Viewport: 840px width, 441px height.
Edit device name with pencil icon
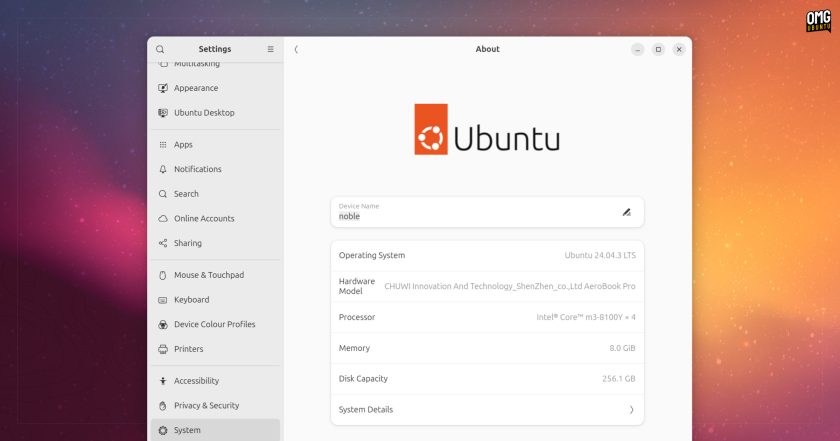(626, 212)
